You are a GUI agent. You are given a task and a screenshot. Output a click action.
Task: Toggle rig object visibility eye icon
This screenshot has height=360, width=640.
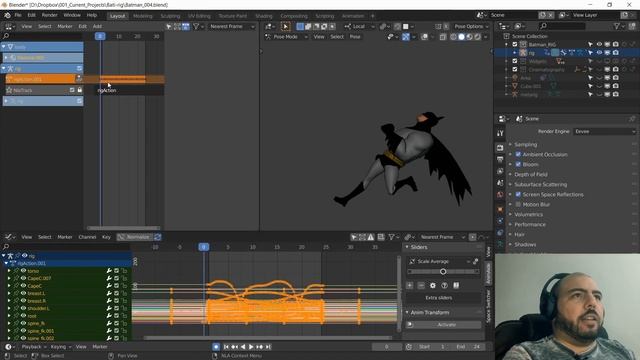[x=599, y=53]
